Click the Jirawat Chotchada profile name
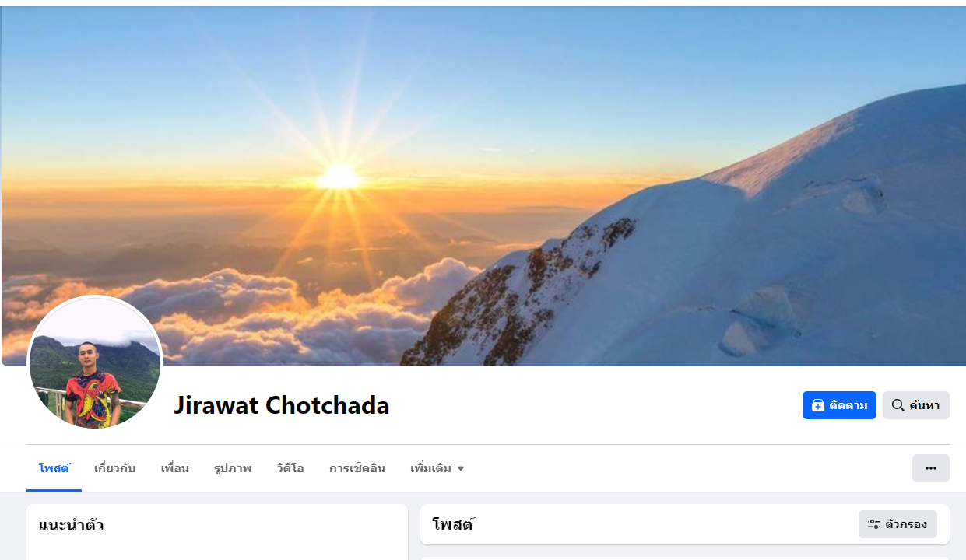Image resolution: width=966 pixels, height=560 pixels. coord(281,405)
